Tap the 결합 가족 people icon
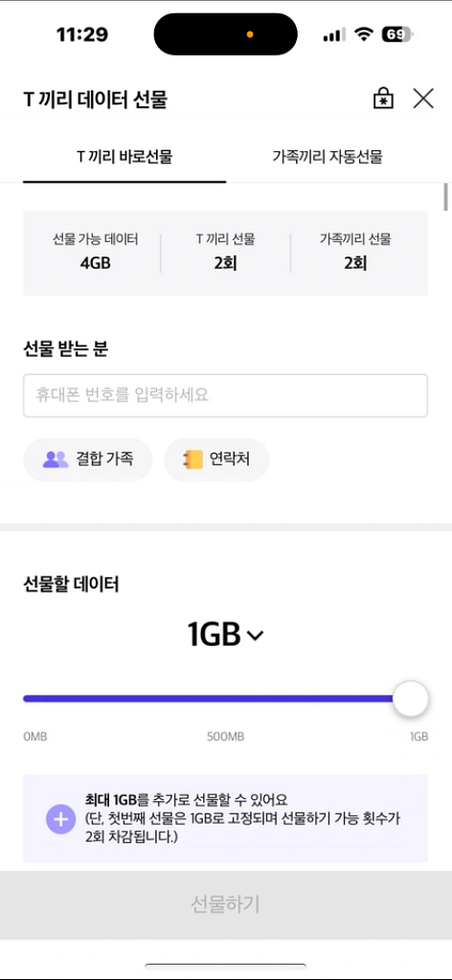452x980 pixels. 56,460
